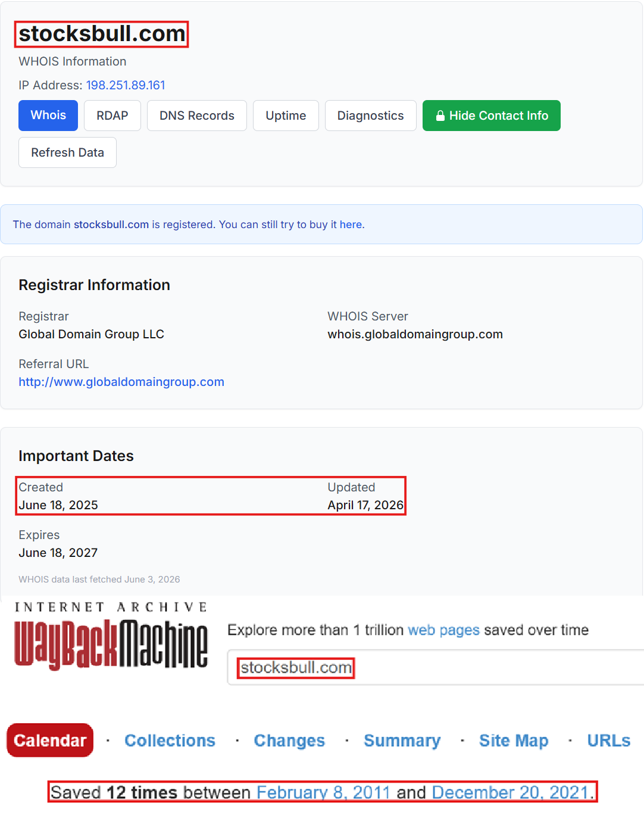Click the Refresh Data button

[x=67, y=152]
